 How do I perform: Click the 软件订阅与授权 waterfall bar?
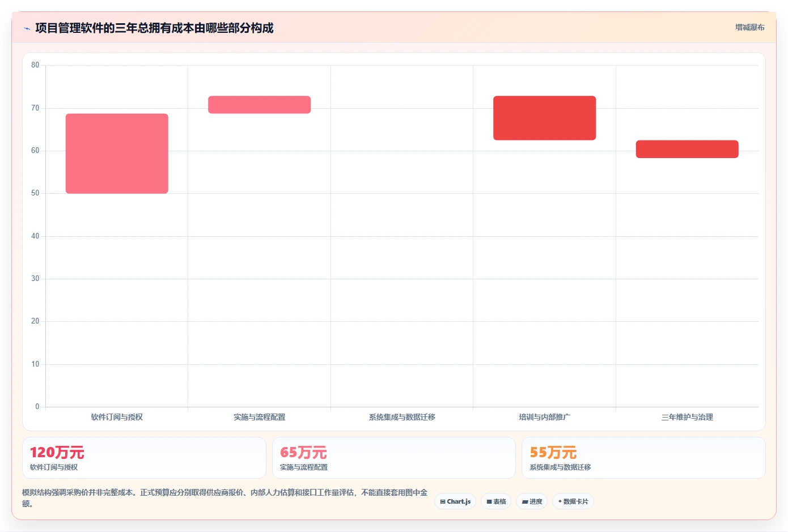coord(117,154)
